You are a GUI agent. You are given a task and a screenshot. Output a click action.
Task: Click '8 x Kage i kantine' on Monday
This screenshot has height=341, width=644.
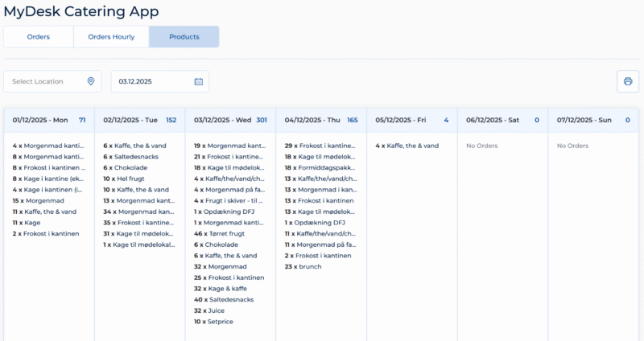tap(48, 179)
